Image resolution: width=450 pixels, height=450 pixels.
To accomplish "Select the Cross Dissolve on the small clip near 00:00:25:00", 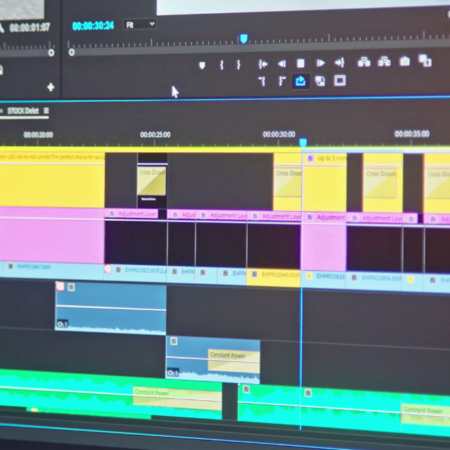I will [x=152, y=181].
